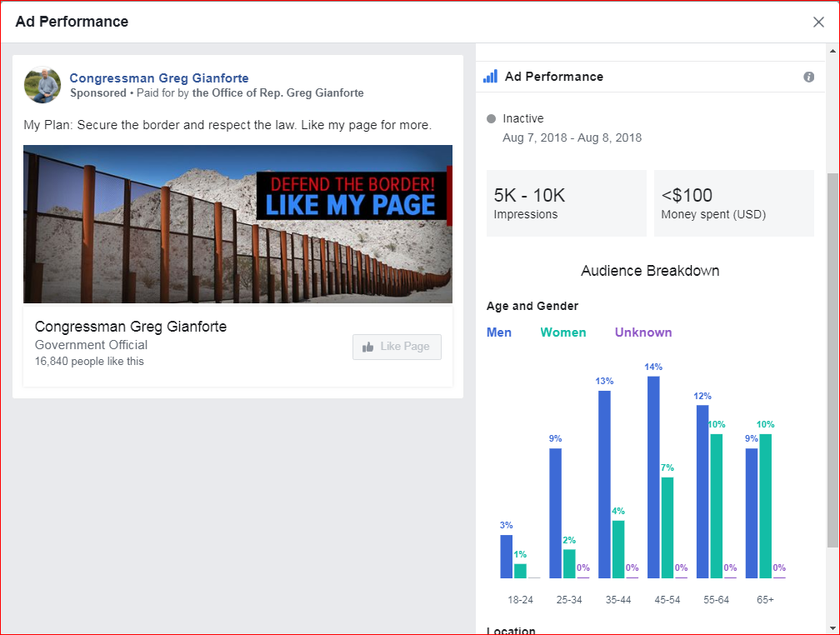The image size is (840, 635).
Task: Click the Audience Breakdown heading
Action: (650, 271)
